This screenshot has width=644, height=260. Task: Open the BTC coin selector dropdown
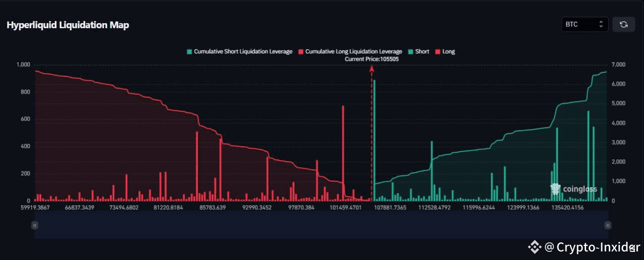pos(585,24)
